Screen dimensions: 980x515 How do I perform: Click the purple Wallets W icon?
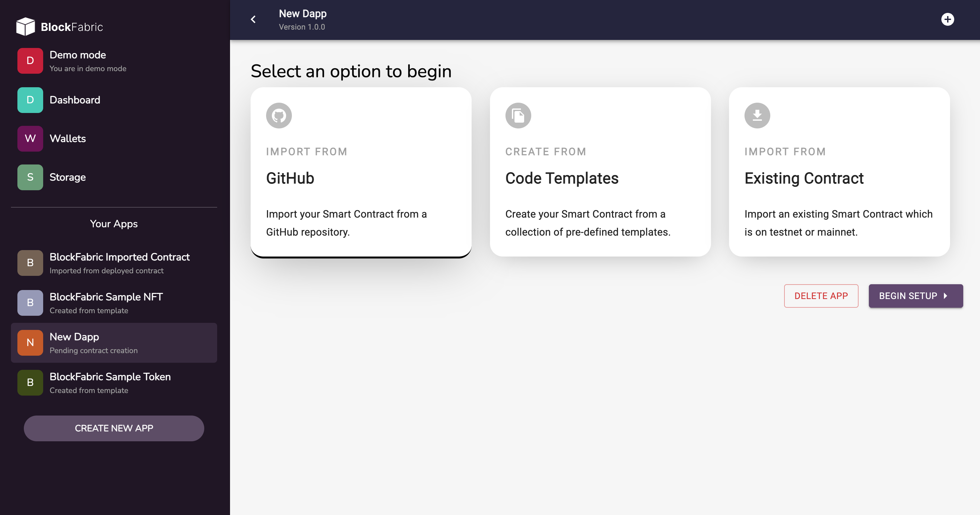[x=30, y=139]
